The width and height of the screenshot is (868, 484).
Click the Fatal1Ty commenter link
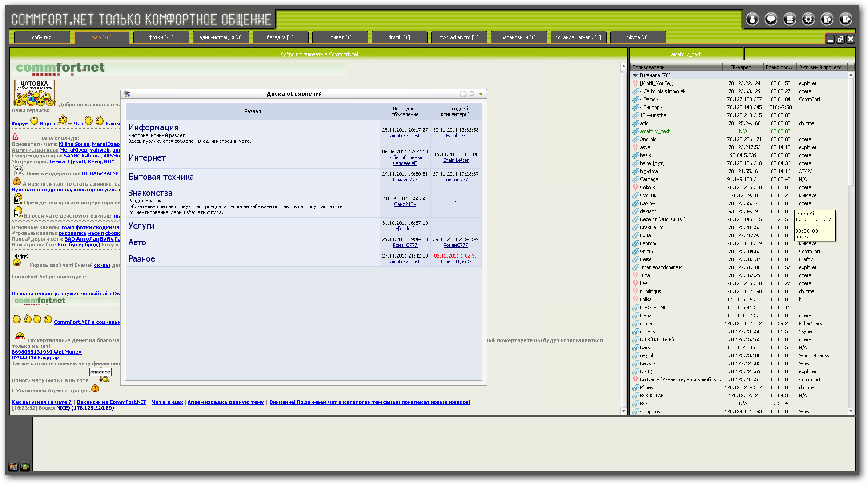point(455,136)
